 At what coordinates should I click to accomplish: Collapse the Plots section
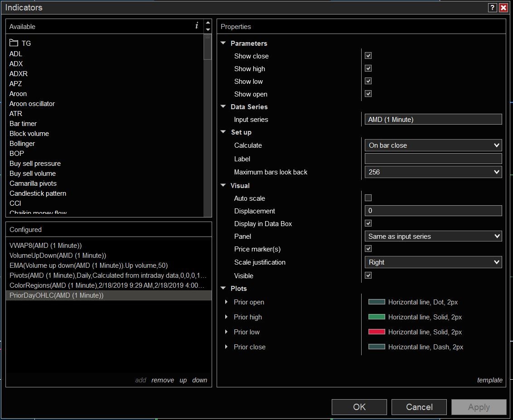click(x=223, y=288)
